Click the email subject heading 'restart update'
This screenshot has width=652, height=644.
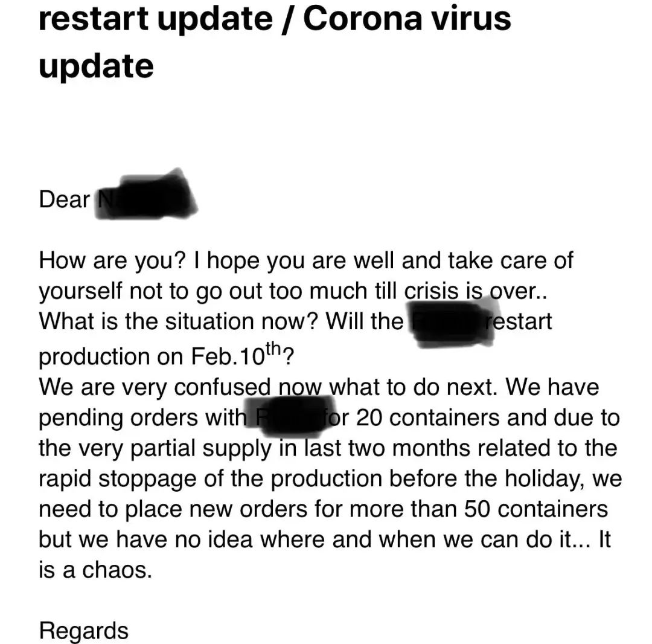tap(155, 19)
